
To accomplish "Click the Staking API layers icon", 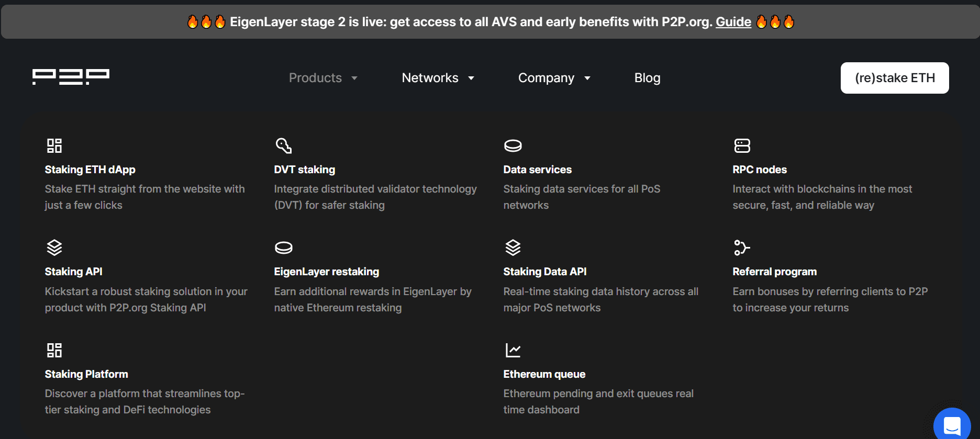I will [x=54, y=247].
